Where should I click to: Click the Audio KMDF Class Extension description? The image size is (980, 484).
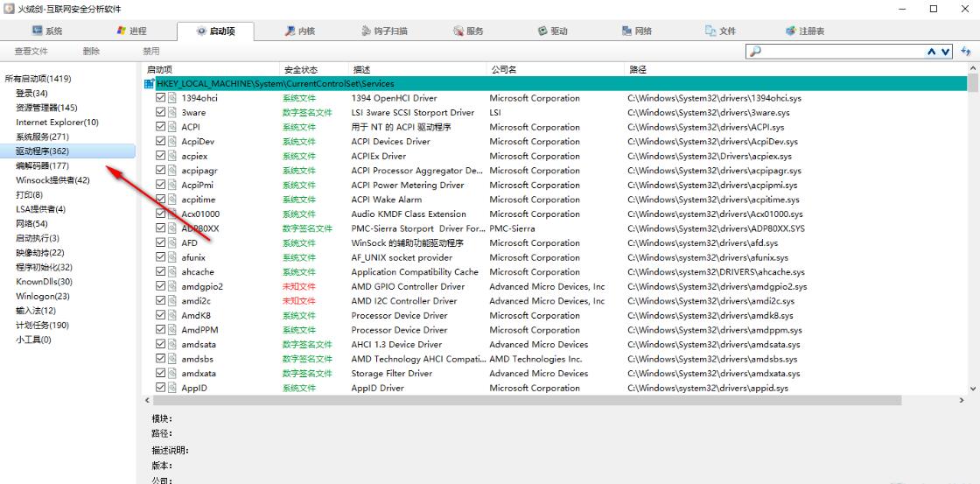tap(409, 214)
